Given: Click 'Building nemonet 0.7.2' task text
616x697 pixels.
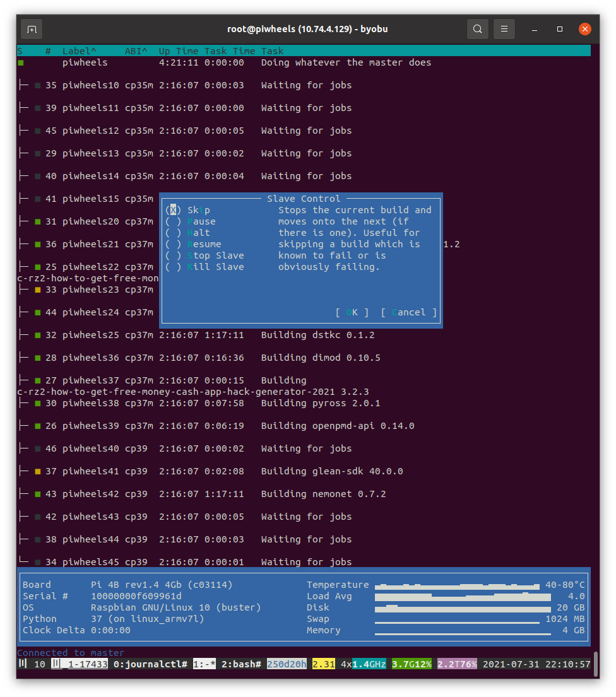Looking at the screenshot, I should point(324,494).
